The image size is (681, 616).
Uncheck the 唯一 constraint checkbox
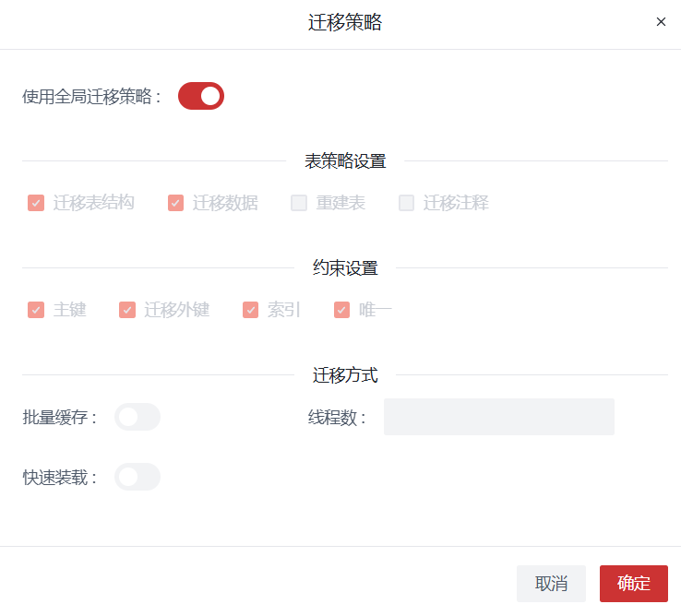coord(341,310)
